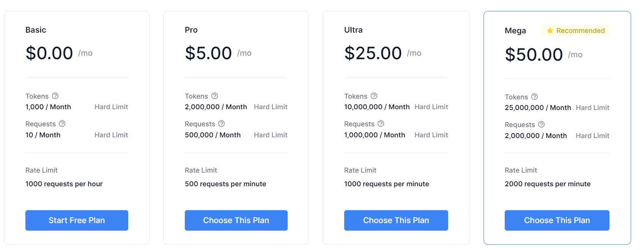This screenshot has width=644, height=250.
Task: Click the Recommended badge on Mega plan
Action: point(575,31)
